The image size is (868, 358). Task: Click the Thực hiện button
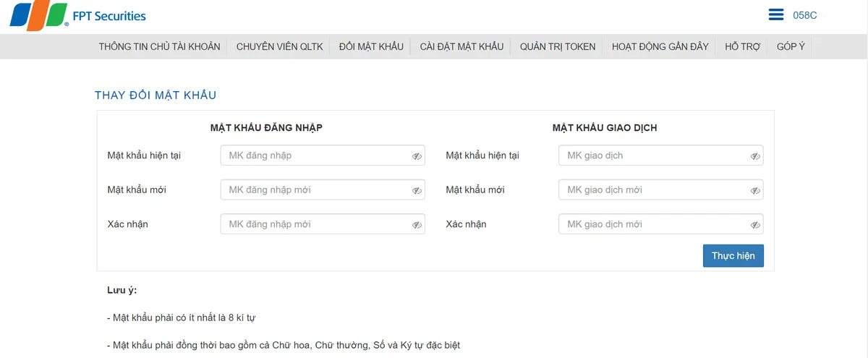[x=733, y=256]
